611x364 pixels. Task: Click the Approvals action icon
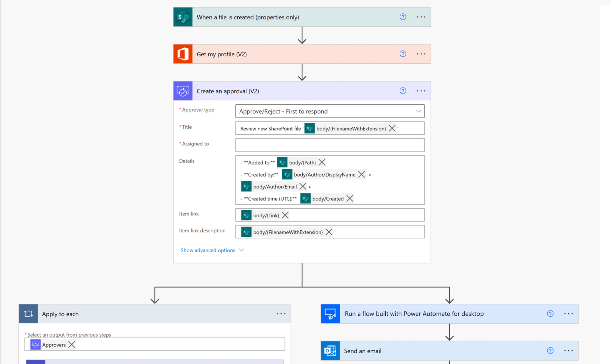[x=183, y=91]
